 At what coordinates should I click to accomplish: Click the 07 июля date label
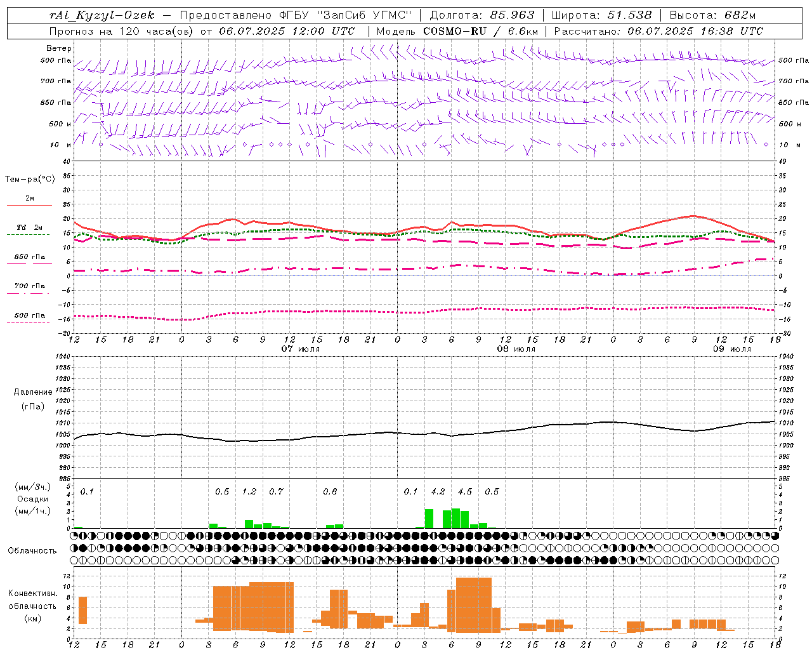(301, 349)
